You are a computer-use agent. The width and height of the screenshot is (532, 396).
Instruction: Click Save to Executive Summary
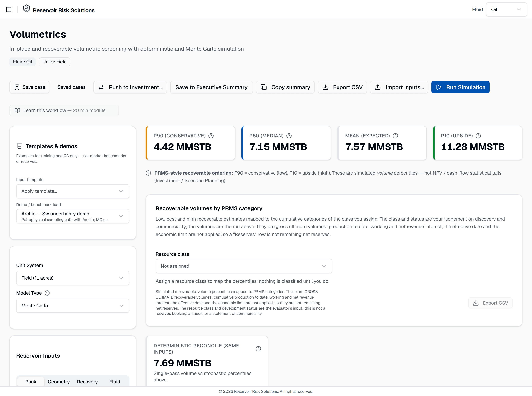click(211, 87)
